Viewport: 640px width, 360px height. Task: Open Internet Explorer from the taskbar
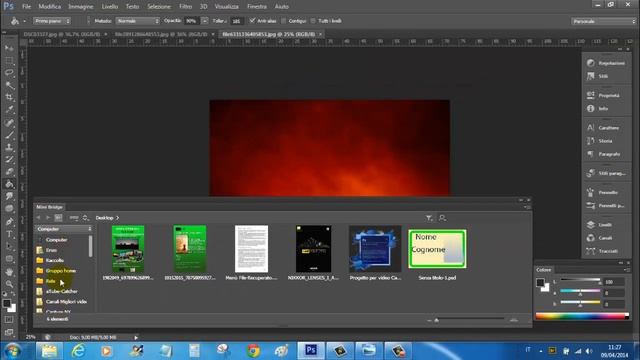coord(78,351)
